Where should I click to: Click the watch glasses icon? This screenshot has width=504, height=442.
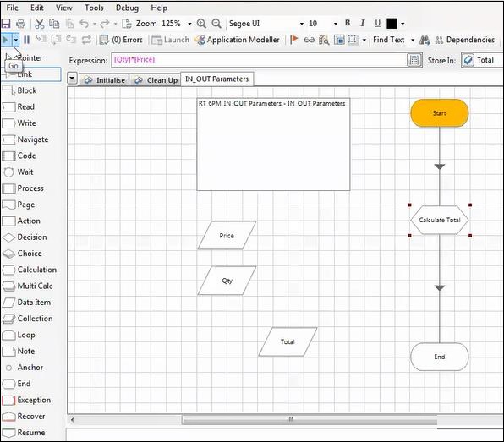[x=309, y=40]
